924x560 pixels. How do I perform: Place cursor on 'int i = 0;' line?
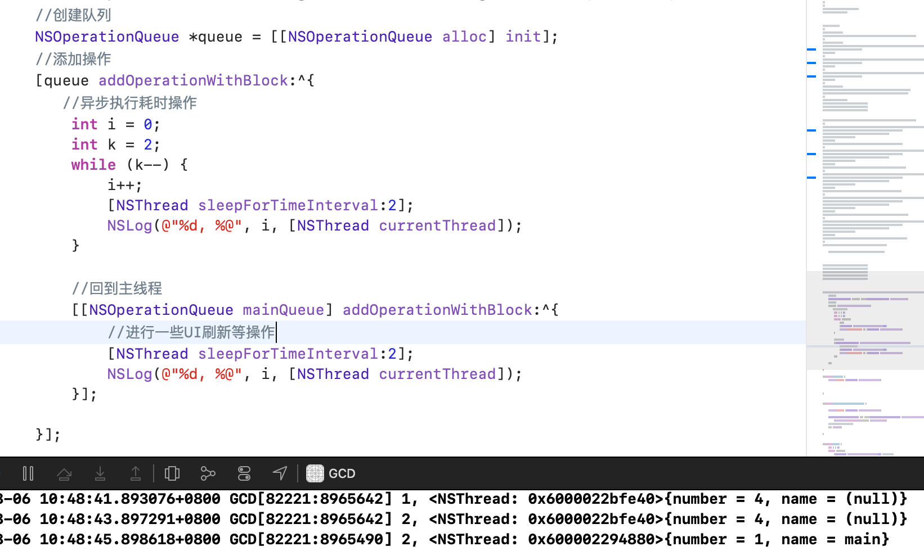pos(115,124)
